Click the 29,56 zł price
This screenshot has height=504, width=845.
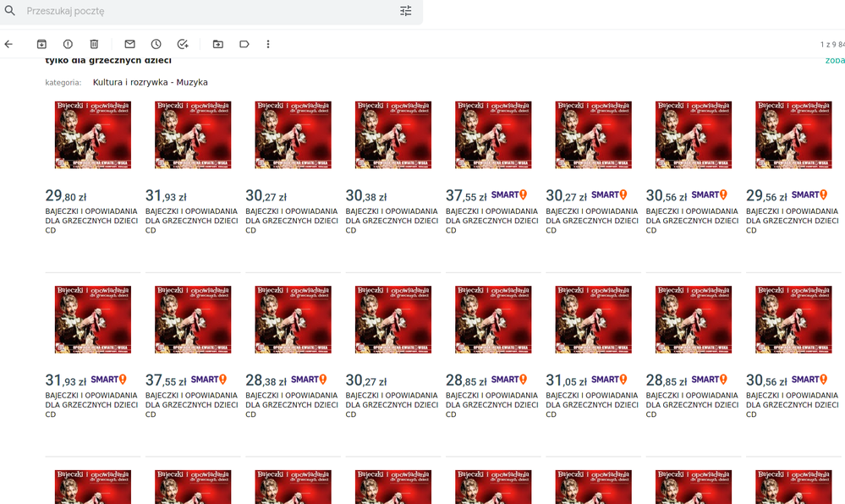pos(766,195)
